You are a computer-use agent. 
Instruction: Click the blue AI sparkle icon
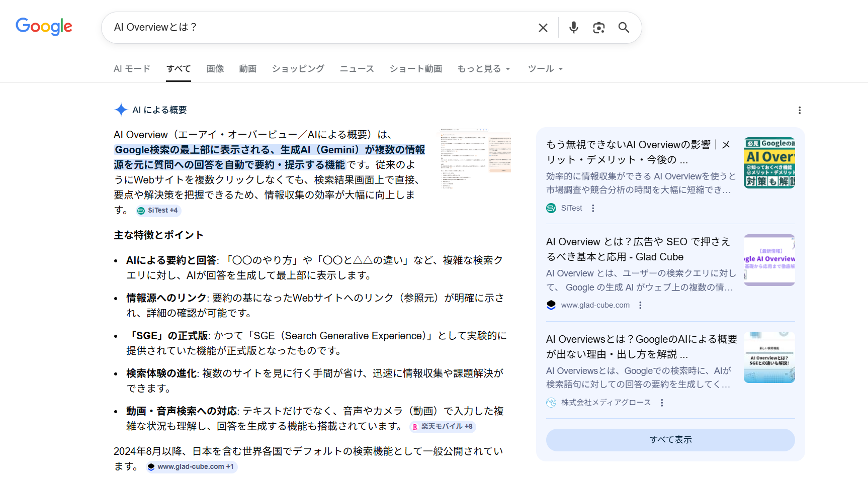[x=121, y=110]
